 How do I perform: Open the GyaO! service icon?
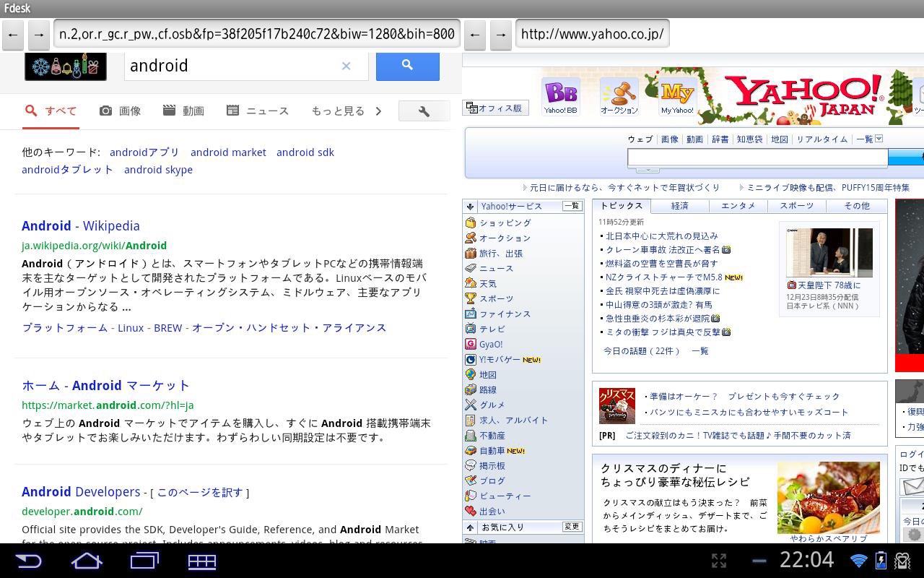(471, 344)
